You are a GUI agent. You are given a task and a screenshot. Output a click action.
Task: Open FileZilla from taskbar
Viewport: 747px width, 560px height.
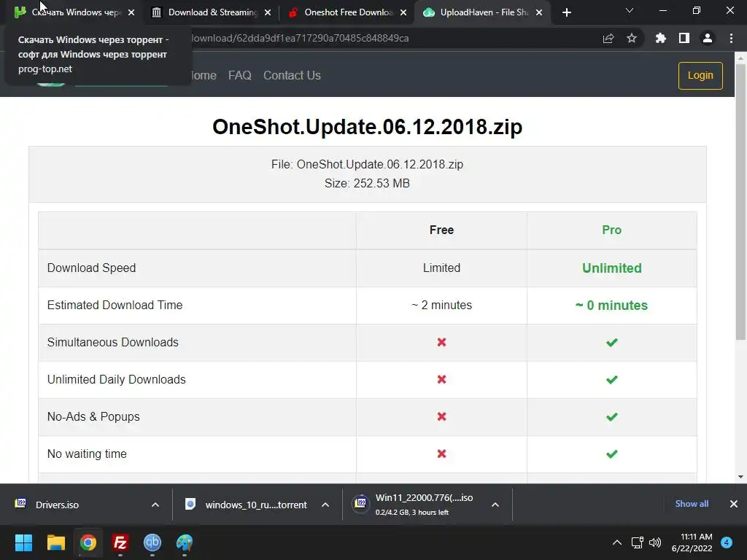click(x=120, y=542)
